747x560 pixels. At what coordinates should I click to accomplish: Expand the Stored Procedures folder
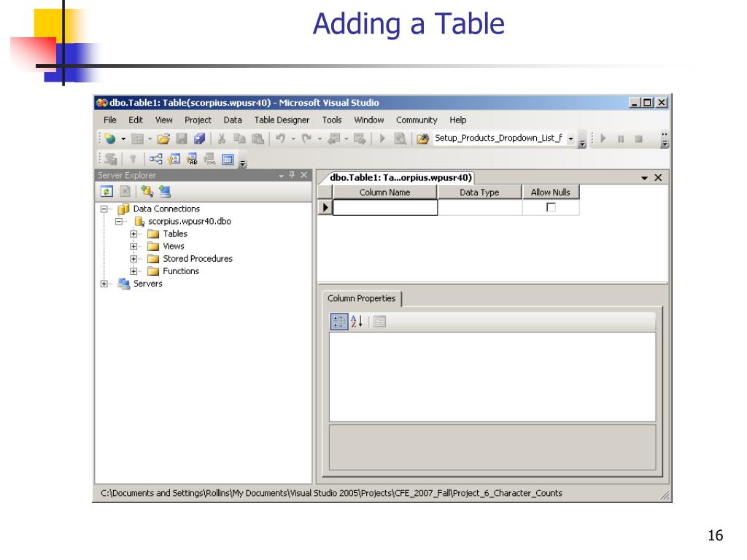(x=134, y=259)
